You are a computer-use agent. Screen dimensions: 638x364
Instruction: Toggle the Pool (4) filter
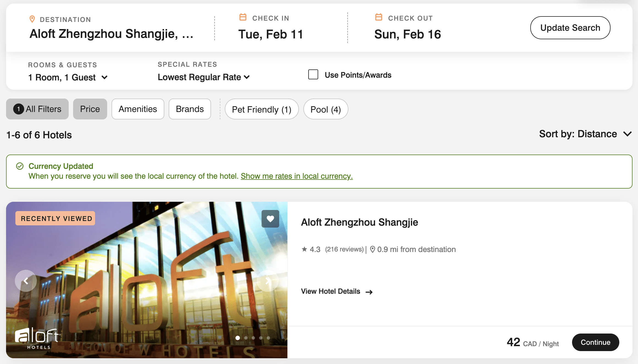tap(325, 109)
